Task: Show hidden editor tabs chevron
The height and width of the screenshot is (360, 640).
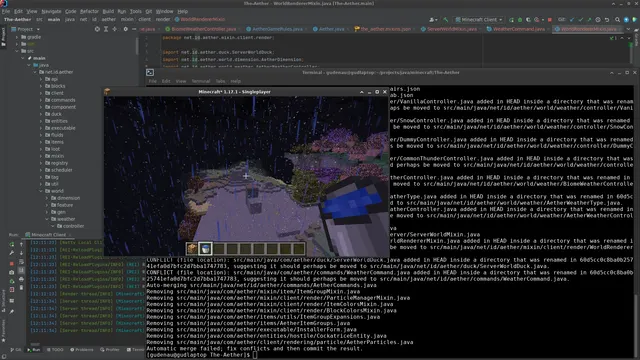Action: coord(628,29)
